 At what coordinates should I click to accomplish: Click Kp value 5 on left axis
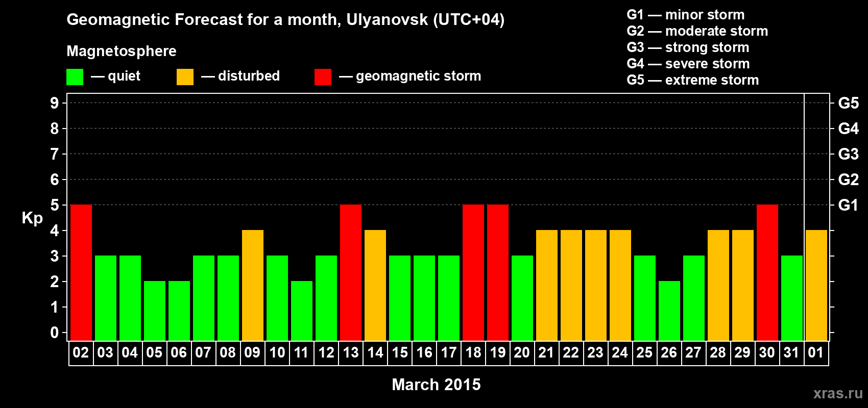[55, 205]
